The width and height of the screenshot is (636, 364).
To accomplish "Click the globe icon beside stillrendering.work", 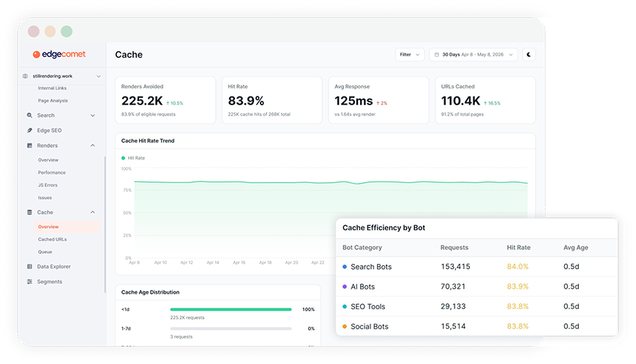I will tap(25, 76).
